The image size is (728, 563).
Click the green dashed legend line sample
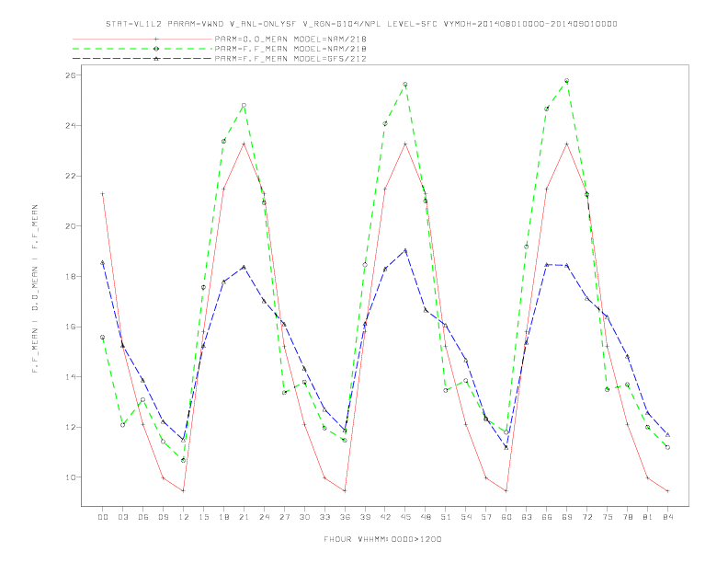pyautogui.click(x=142, y=49)
